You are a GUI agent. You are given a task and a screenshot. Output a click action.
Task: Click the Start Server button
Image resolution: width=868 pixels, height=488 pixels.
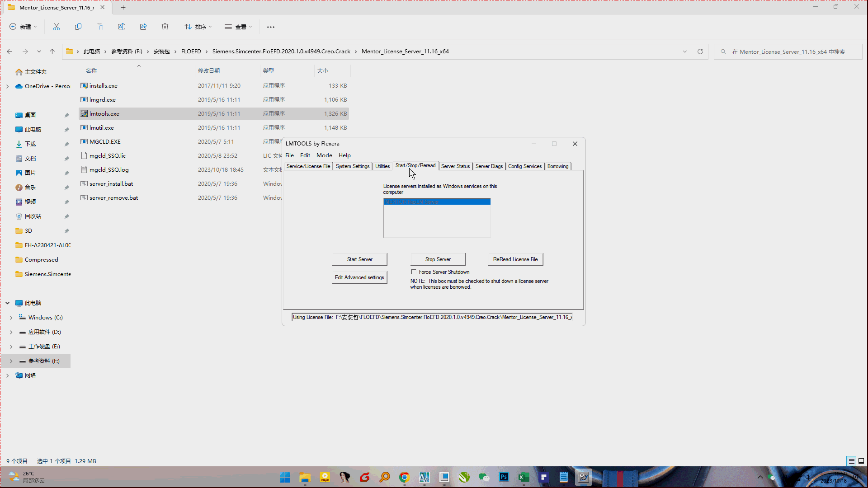(x=360, y=259)
